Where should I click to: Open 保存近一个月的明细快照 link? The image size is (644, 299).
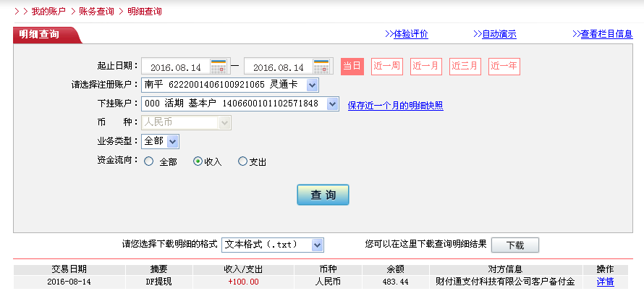click(395, 106)
